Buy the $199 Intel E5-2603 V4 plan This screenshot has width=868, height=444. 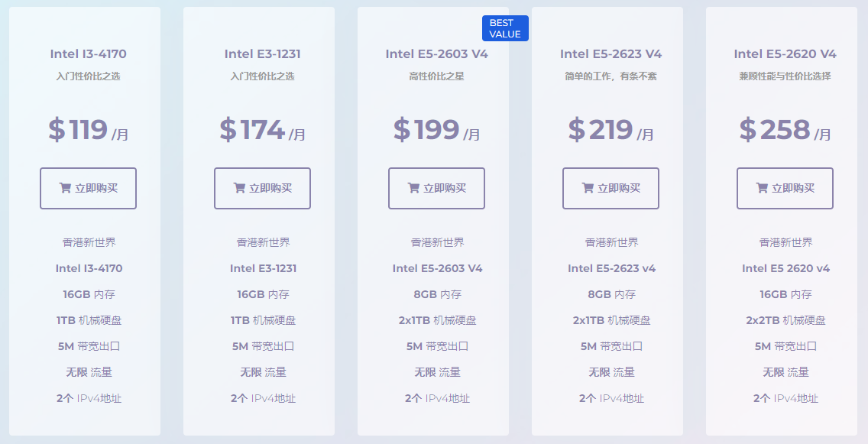click(436, 188)
